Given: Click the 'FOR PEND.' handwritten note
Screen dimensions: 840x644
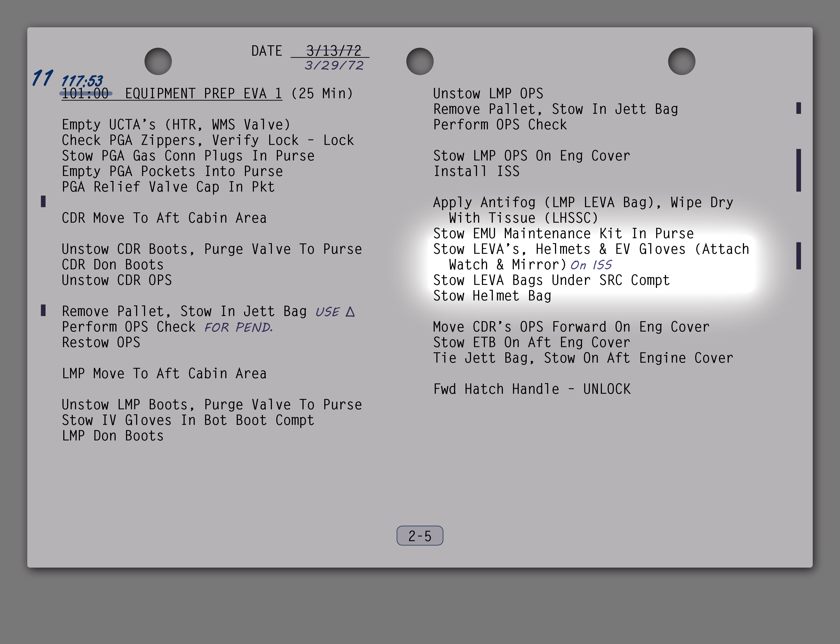Looking at the screenshot, I should point(238,327).
